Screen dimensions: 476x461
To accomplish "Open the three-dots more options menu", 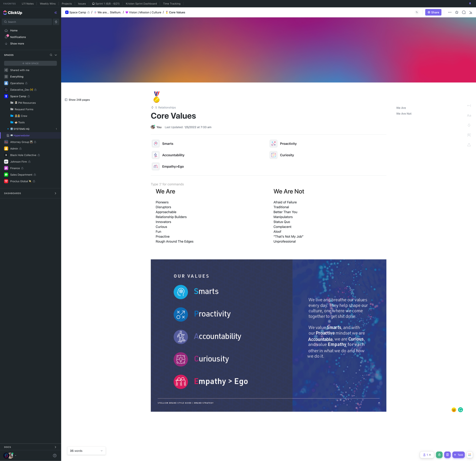I will [x=450, y=12].
